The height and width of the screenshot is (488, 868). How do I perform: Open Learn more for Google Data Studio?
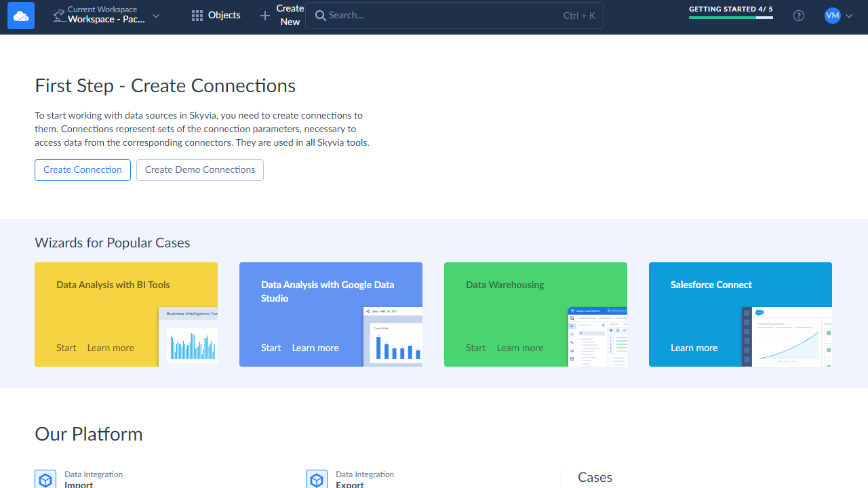[315, 348]
